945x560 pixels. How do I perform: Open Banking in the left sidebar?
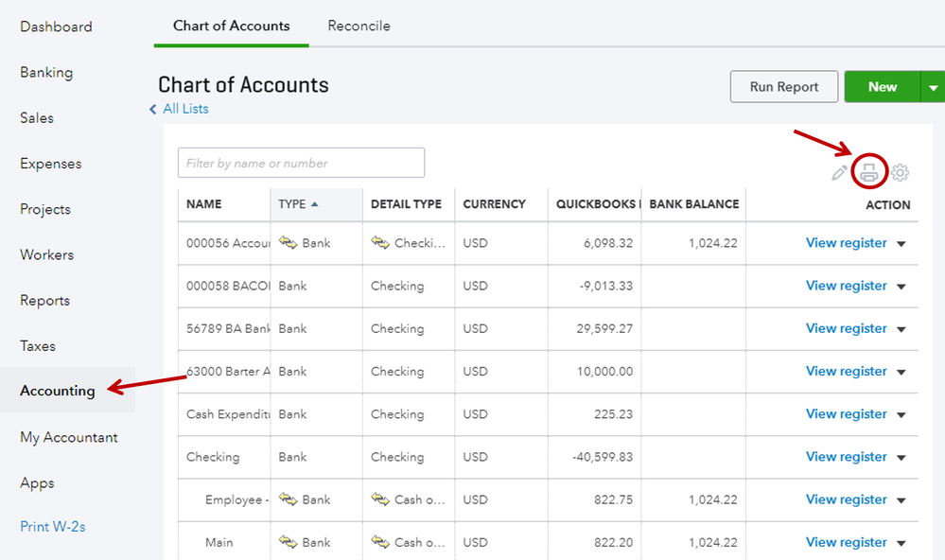(x=46, y=73)
